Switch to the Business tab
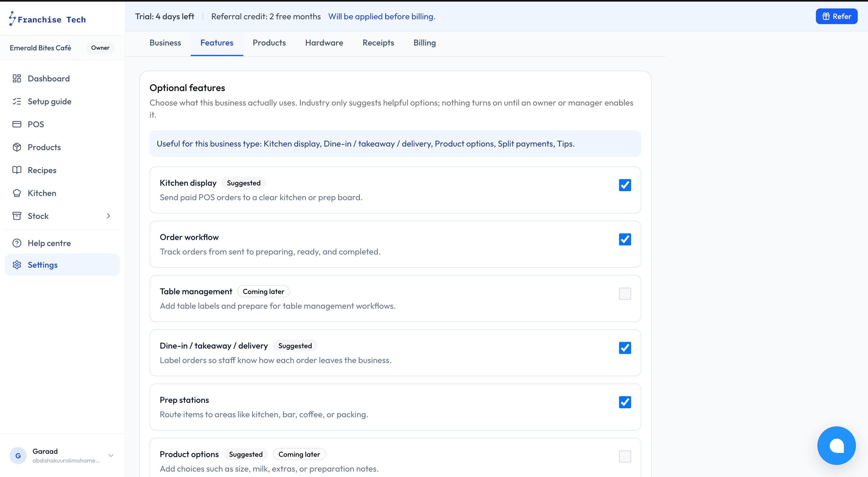Screen dimensions: 868x477 [165, 43]
